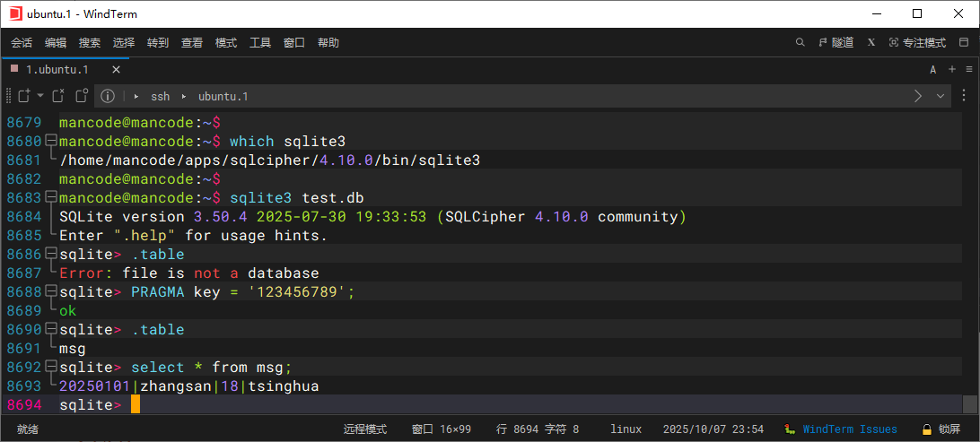The height and width of the screenshot is (442, 980).
Task: Click the new session icon in toolbar
Action: tap(24, 96)
